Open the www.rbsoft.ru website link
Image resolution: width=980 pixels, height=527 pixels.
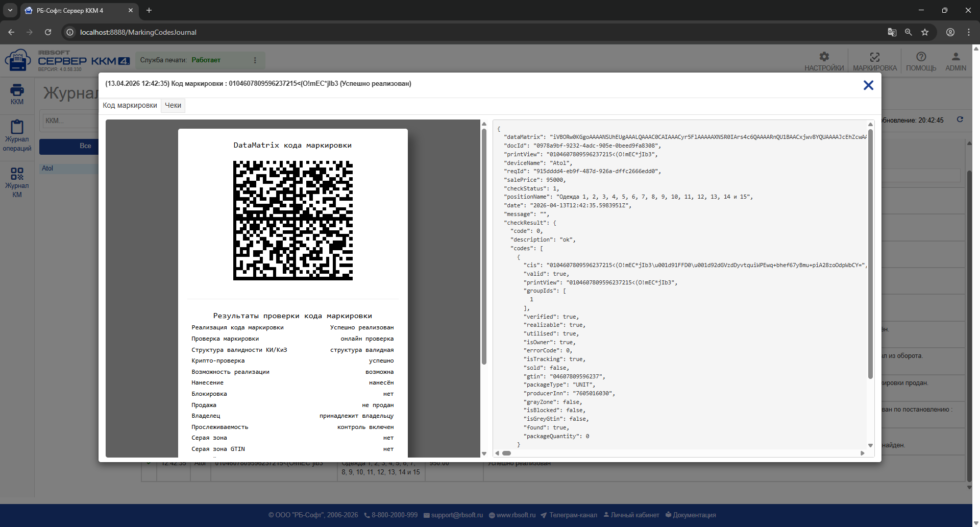(512, 515)
